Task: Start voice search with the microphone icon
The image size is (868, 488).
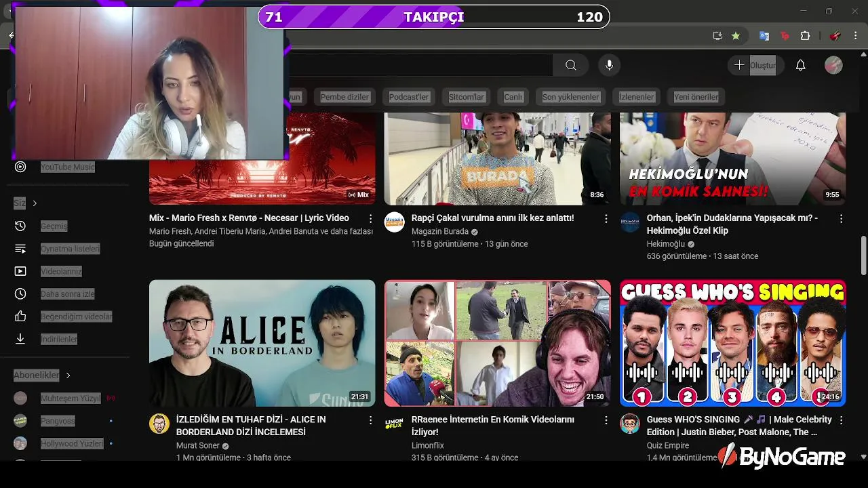Action: pos(609,65)
